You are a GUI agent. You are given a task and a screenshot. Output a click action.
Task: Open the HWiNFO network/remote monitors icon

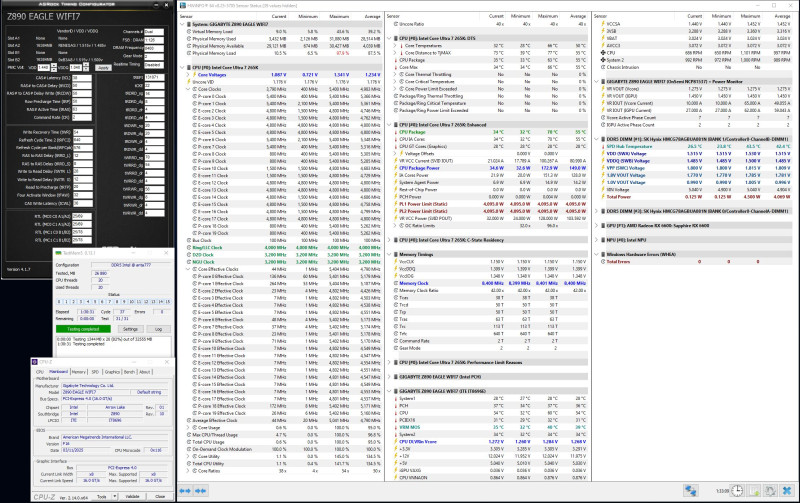pyautogui.click(x=691, y=491)
